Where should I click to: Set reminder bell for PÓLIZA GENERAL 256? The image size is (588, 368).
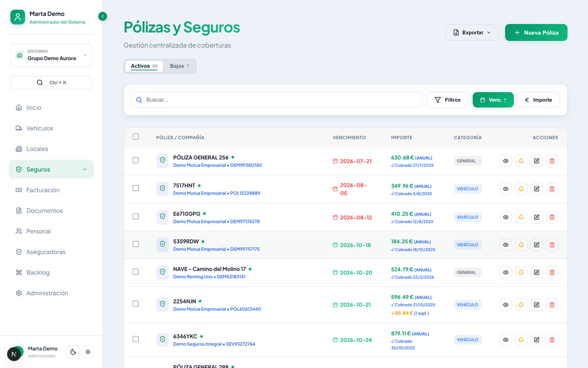521,161
